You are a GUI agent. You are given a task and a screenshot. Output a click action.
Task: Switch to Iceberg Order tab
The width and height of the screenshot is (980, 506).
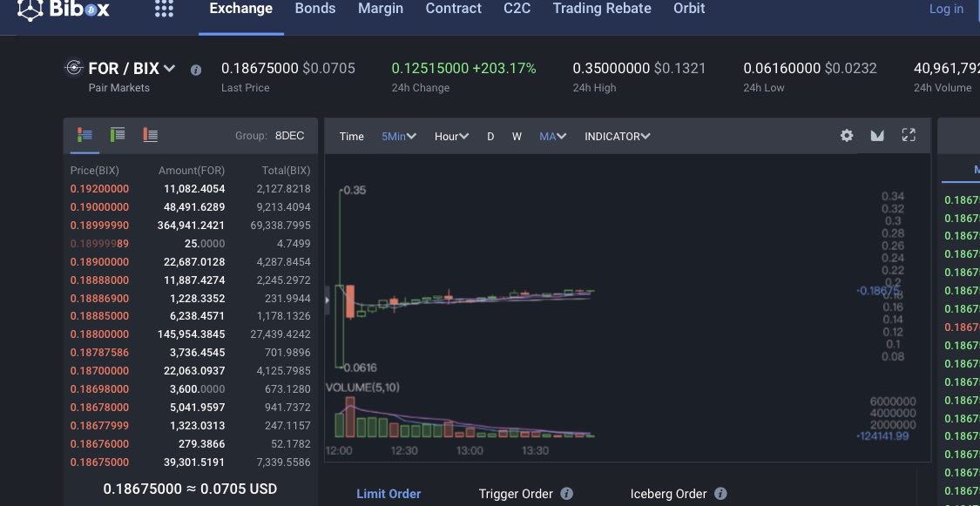tap(668, 494)
